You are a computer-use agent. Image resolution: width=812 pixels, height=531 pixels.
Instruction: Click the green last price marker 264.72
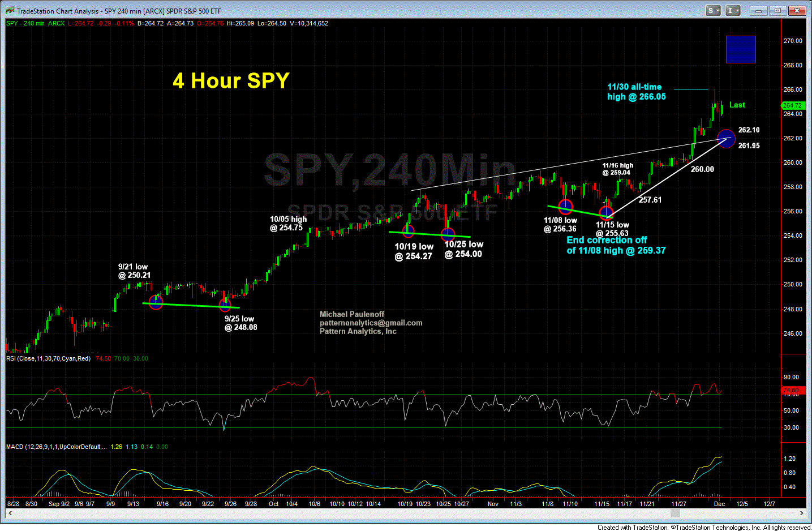click(792, 105)
